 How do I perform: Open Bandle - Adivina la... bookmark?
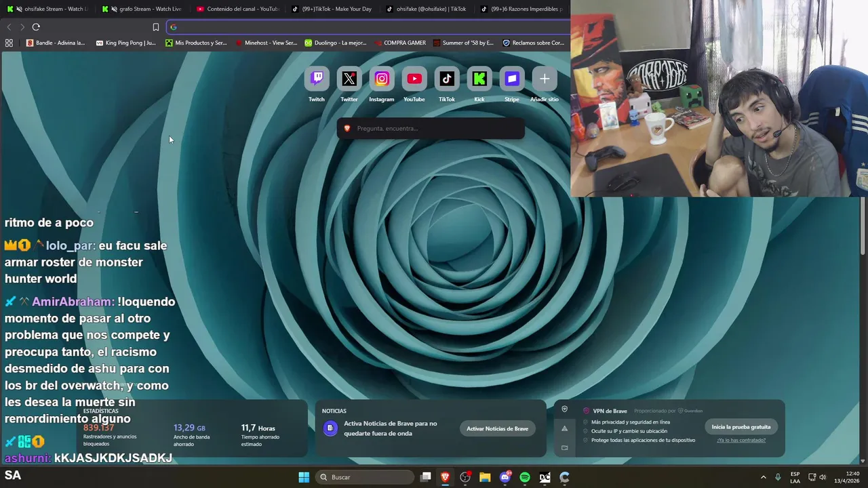click(56, 43)
